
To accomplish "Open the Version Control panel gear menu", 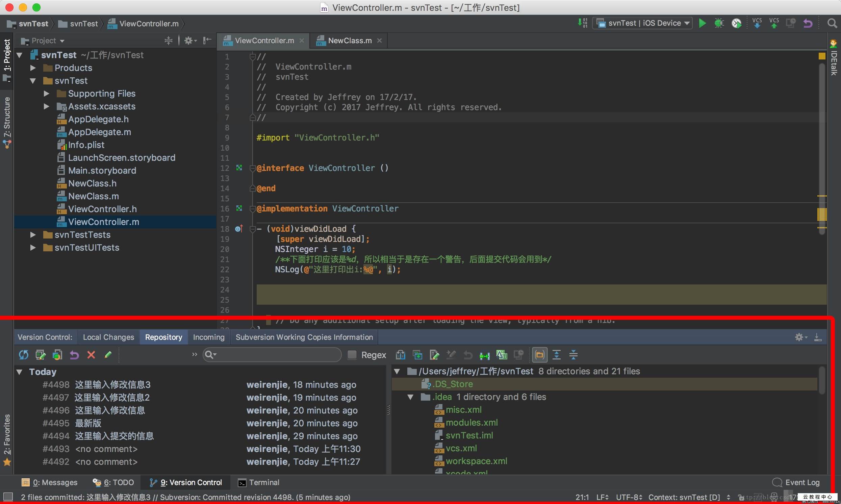I will (800, 337).
